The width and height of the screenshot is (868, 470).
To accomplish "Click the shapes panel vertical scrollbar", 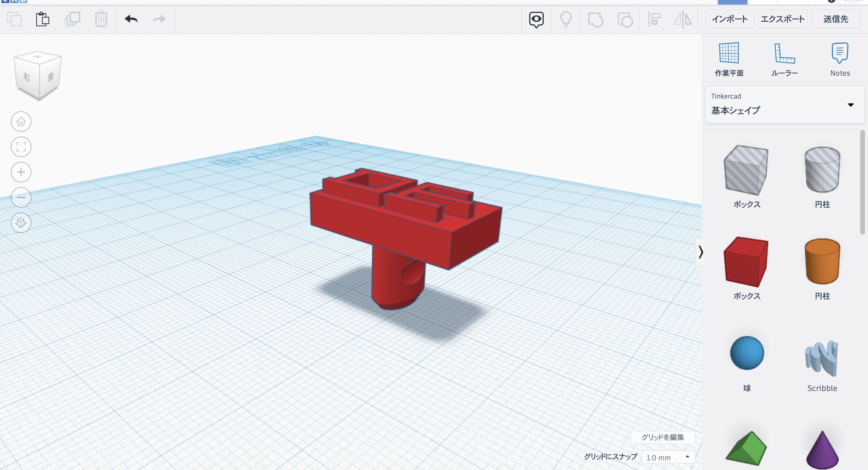I will [x=862, y=182].
